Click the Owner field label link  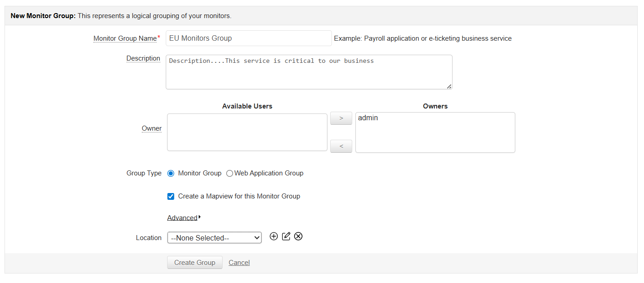point(151,128)
